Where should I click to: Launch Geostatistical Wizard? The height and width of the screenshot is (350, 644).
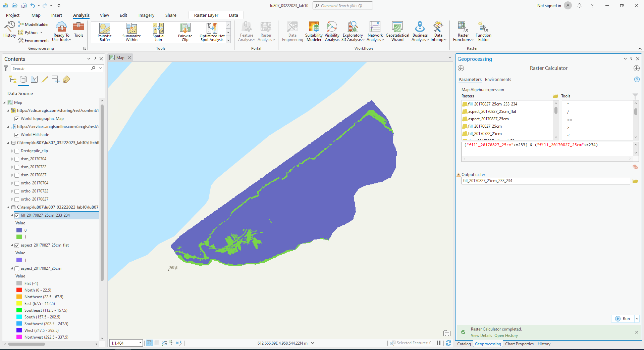[397, 31]
